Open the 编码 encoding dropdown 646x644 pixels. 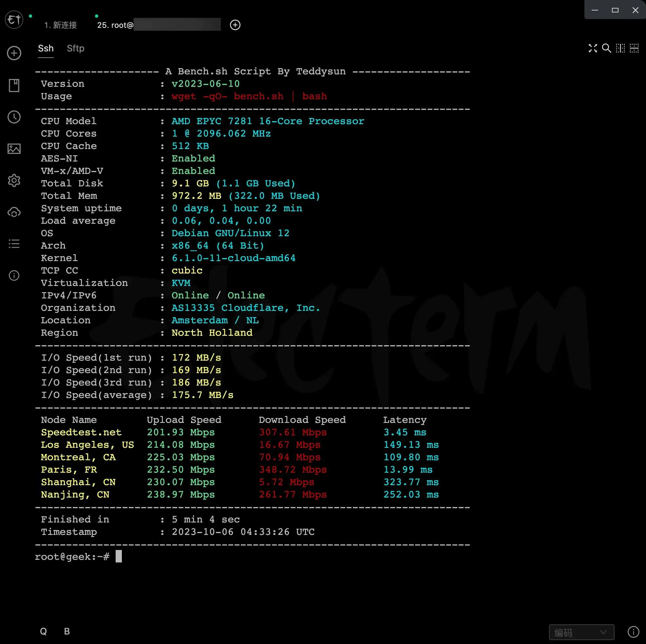(581, 632)
